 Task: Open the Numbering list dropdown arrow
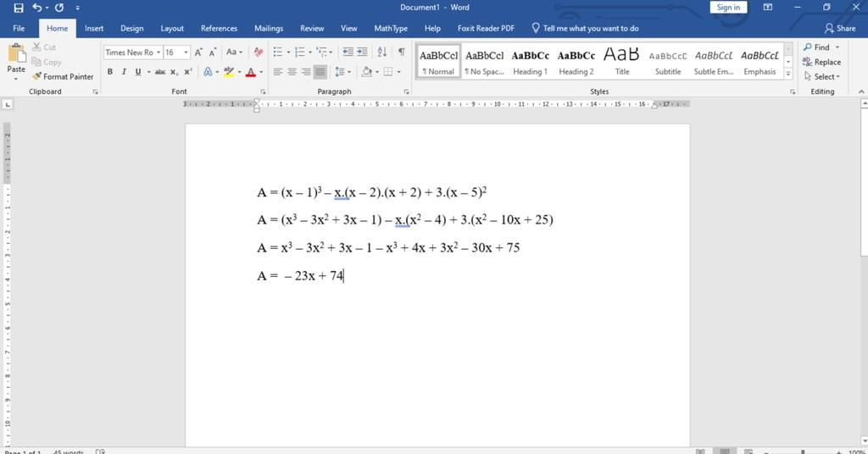310,53
